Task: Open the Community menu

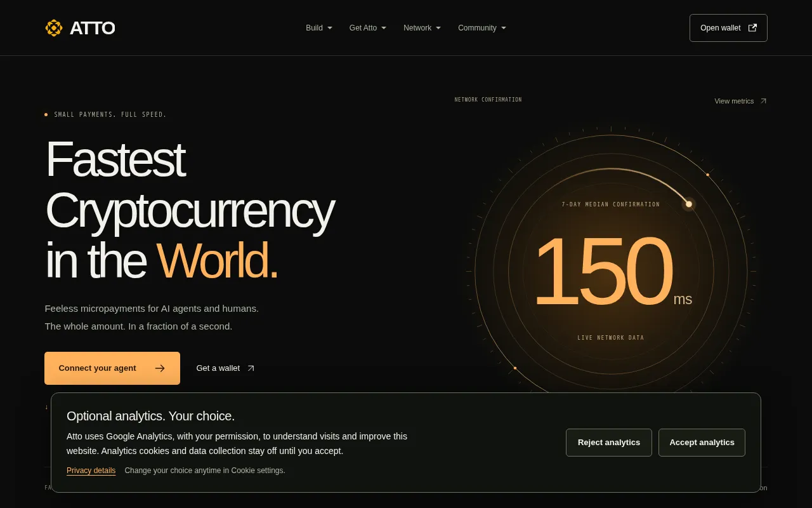Action: pyautogui.click(x=482, y=28)
